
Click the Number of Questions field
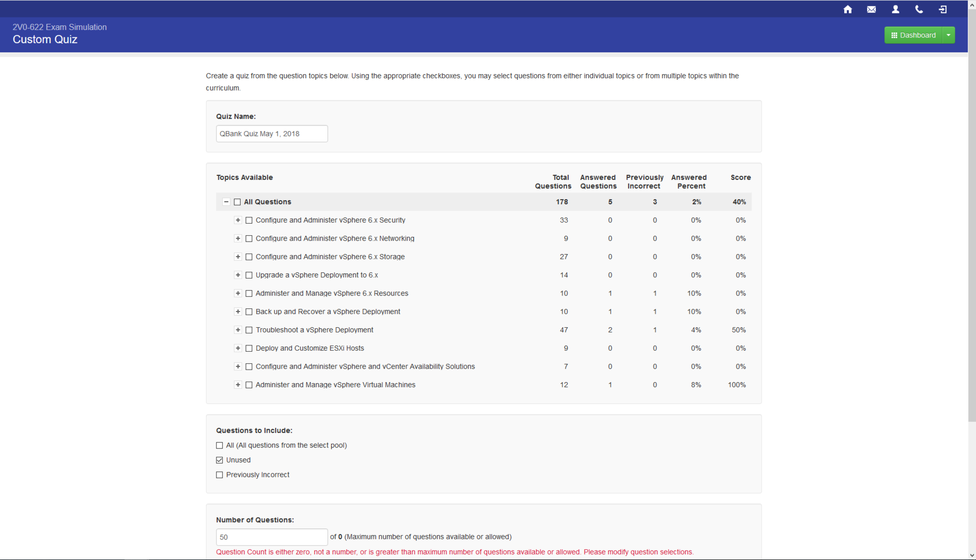[x=271, y=537]
